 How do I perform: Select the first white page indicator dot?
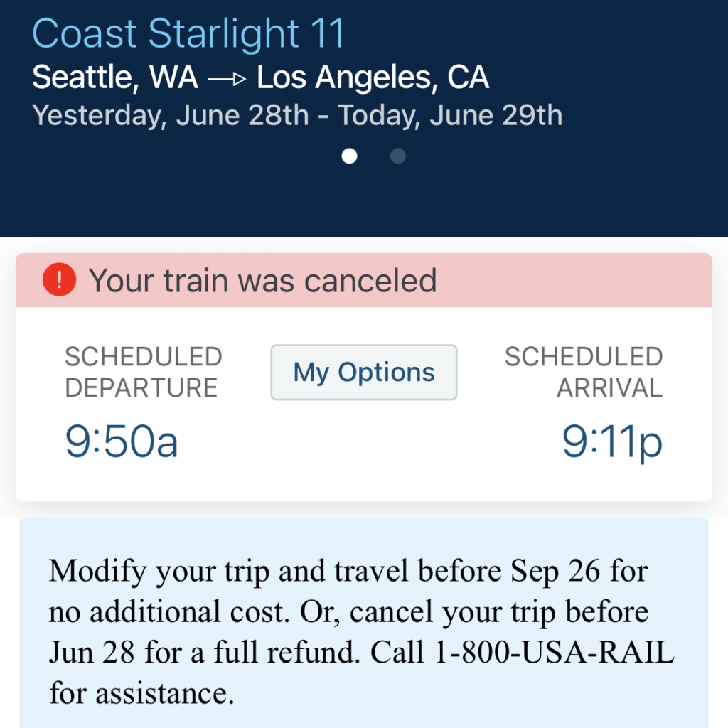(349, 156)
